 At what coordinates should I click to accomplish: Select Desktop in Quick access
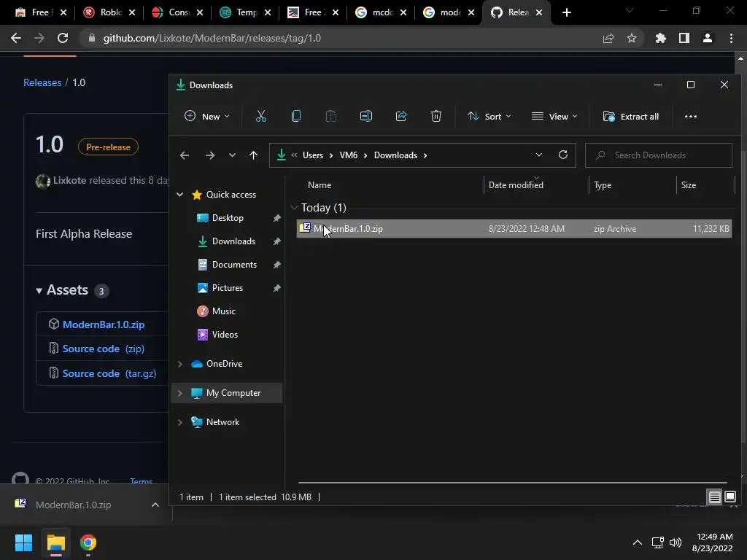[228, 217]
